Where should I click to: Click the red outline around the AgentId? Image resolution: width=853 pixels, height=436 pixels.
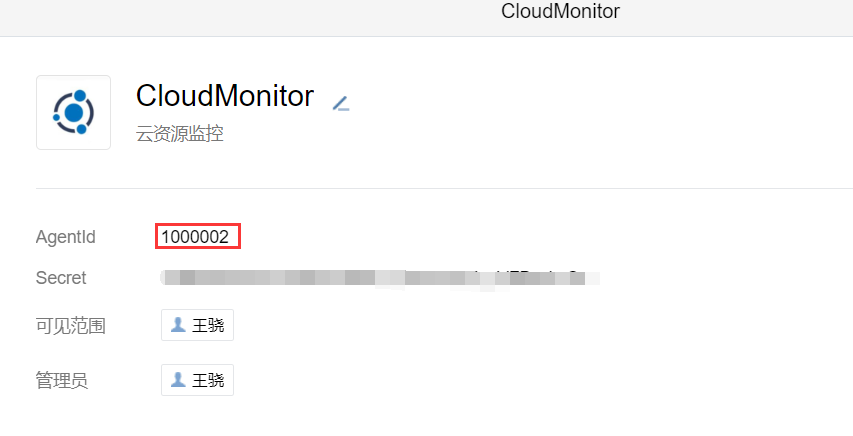pos(198,236)
